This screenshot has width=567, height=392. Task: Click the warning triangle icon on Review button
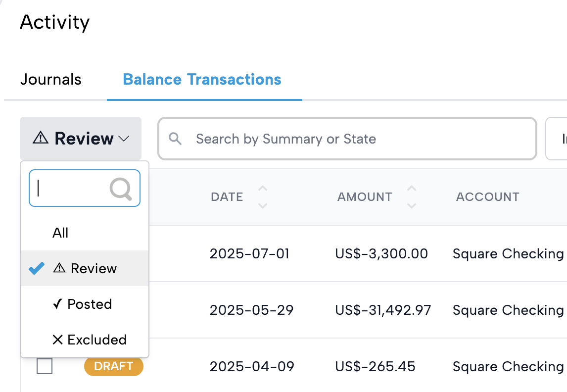coord(41,139)
